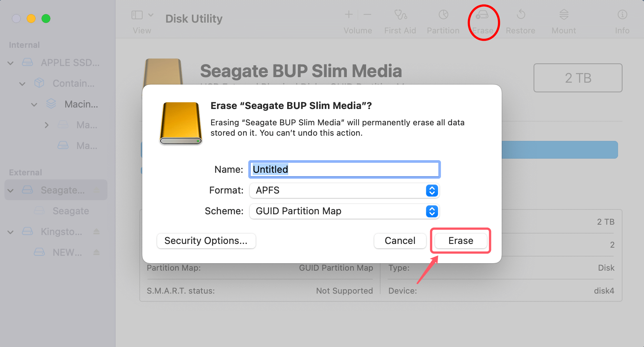Click the Add Volume plus icon
Viewport: 644px width, 347px height.
348,15
